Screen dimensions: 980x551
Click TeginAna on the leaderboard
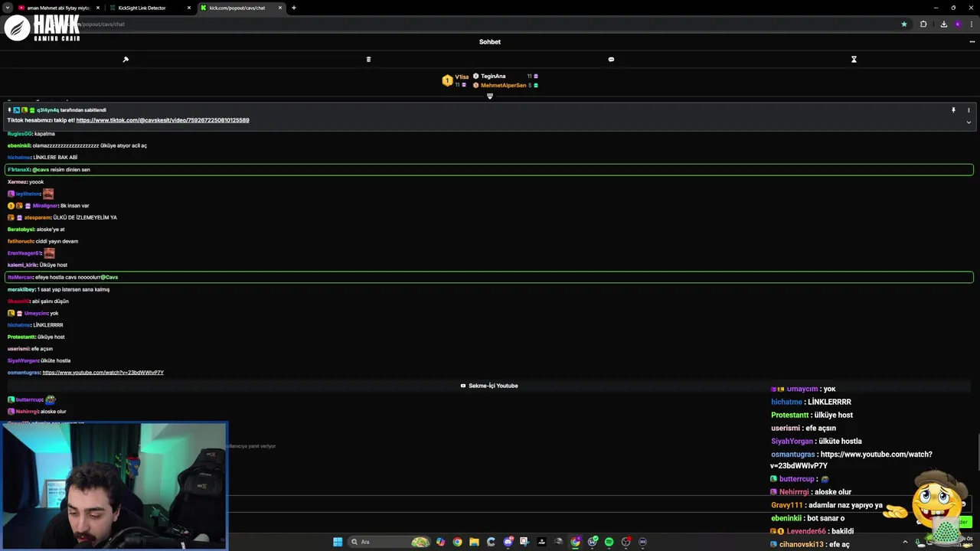point(493,76)
